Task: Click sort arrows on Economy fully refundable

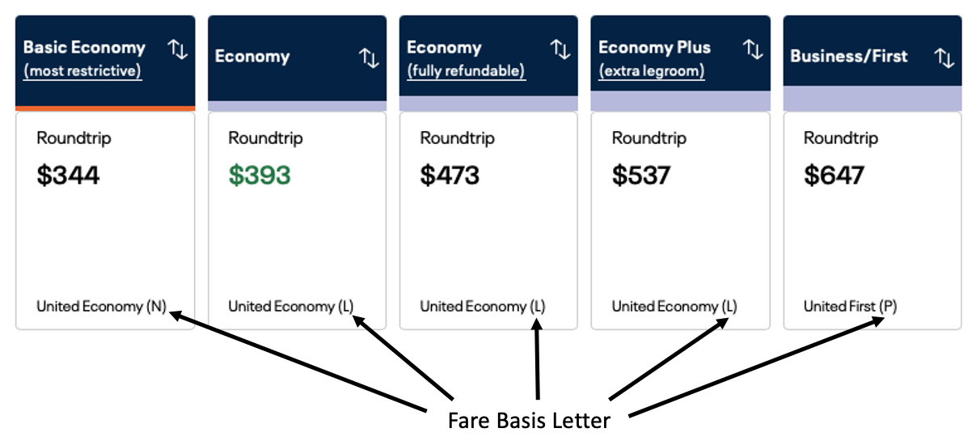Action: pyautogui.click(x=560, y=49)
